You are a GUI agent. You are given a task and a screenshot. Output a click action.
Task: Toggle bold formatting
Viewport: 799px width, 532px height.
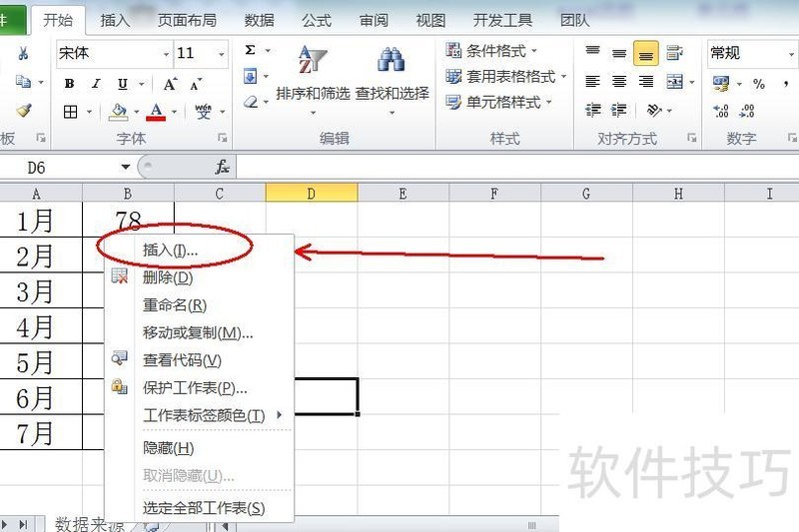tap(70, 84)
